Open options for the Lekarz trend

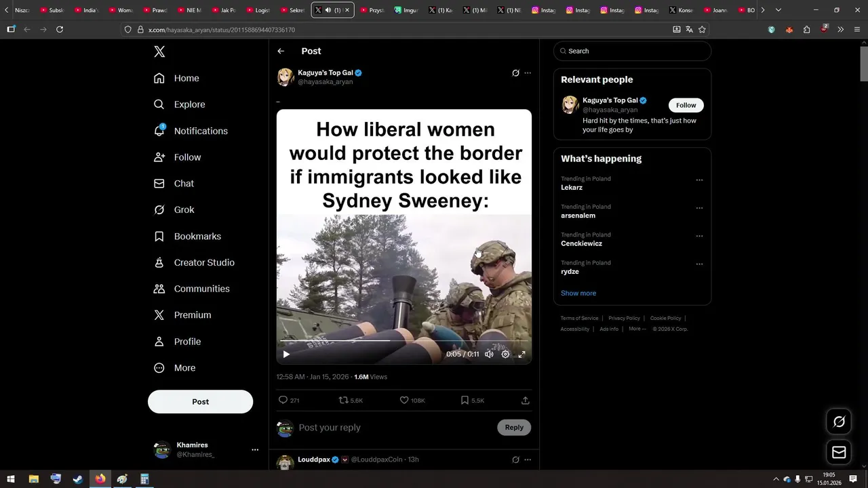click(x=699, y=180)
